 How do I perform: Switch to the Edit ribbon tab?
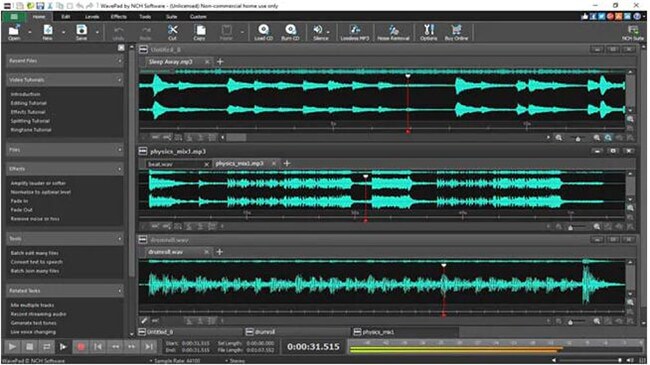tap(65, 17)
